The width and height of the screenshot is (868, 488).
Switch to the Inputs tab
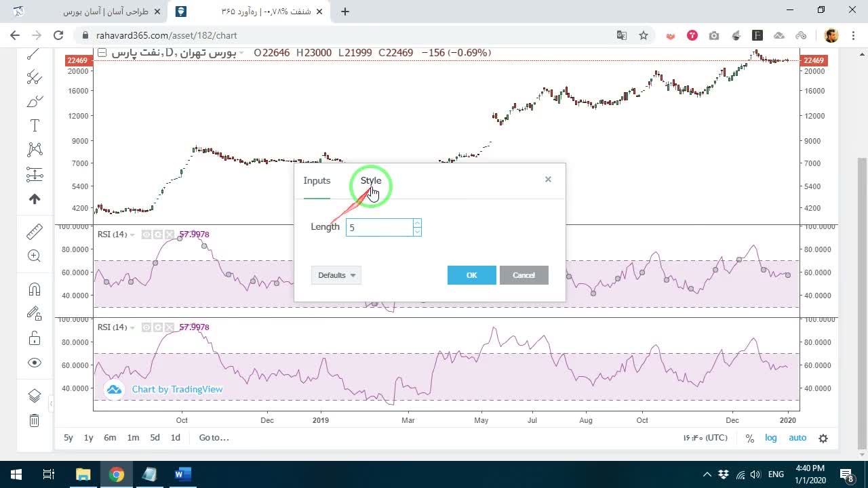click(x=317, y=180)
